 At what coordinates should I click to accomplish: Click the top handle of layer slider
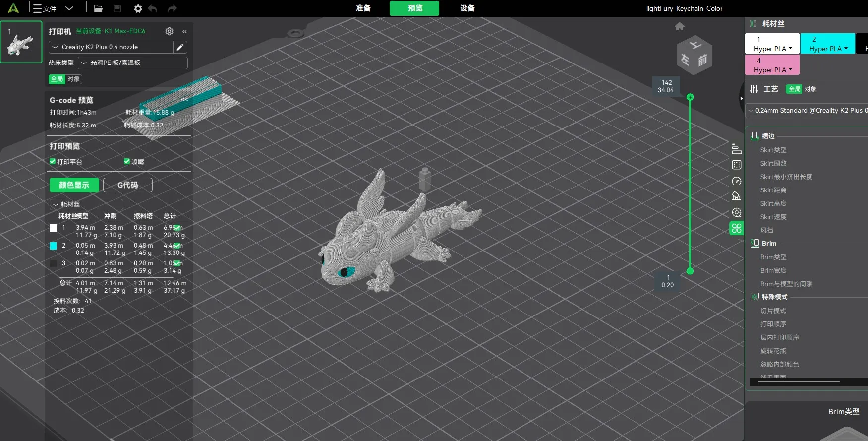(690, 97)
